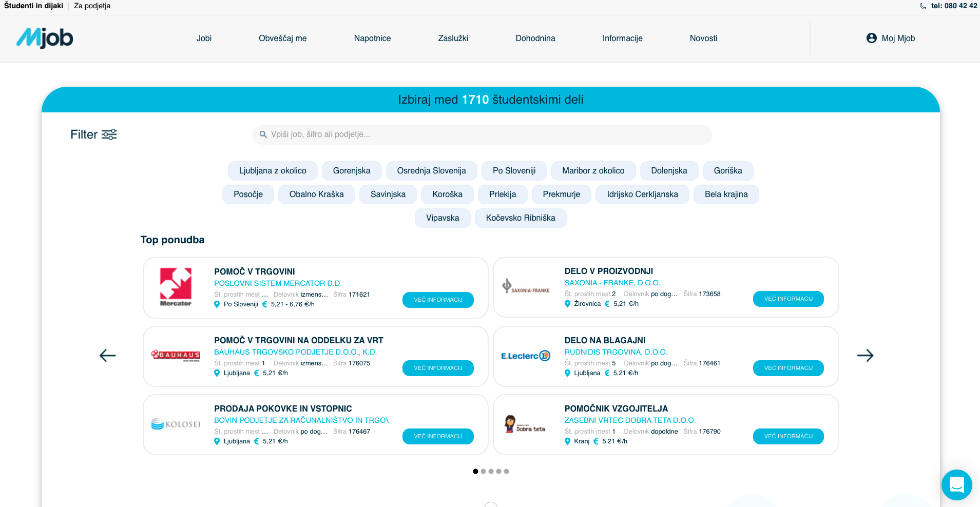Focus the job search input field
The image size is (980, 507).
[483, 134]
